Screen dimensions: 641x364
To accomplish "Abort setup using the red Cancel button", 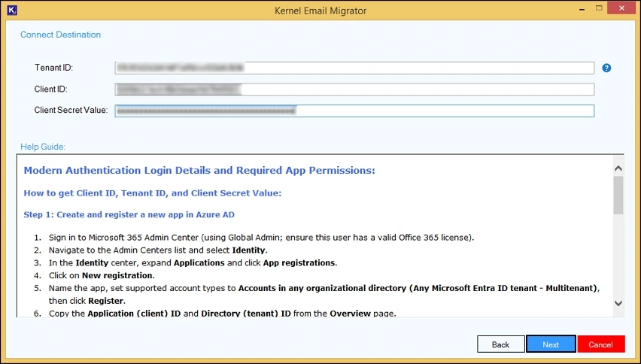I will (x=601, y=344).
